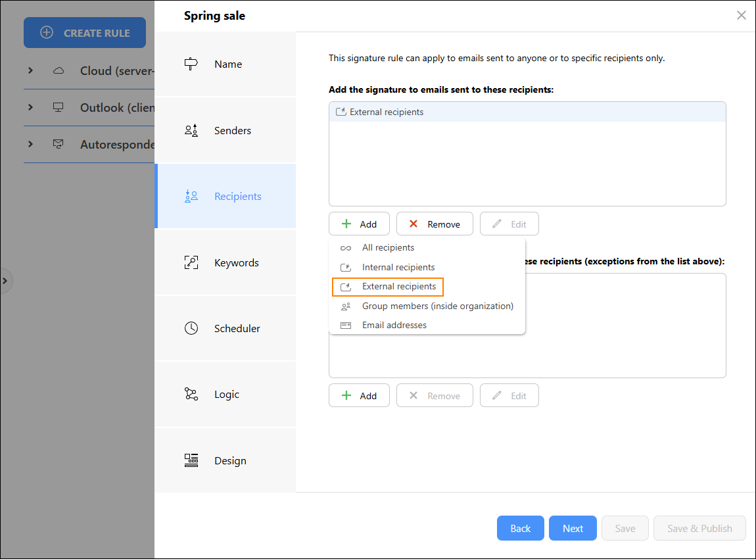The width and height of the screenshot is (756, 559).
Task: Open the Design step
Action: click(225, 460)
